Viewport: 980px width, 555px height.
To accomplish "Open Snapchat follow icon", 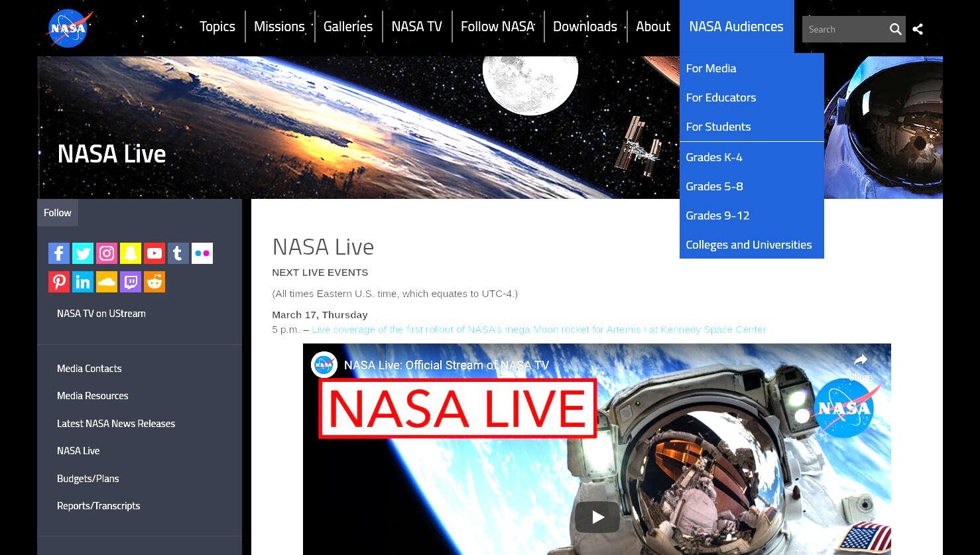I will coord(131,253).
